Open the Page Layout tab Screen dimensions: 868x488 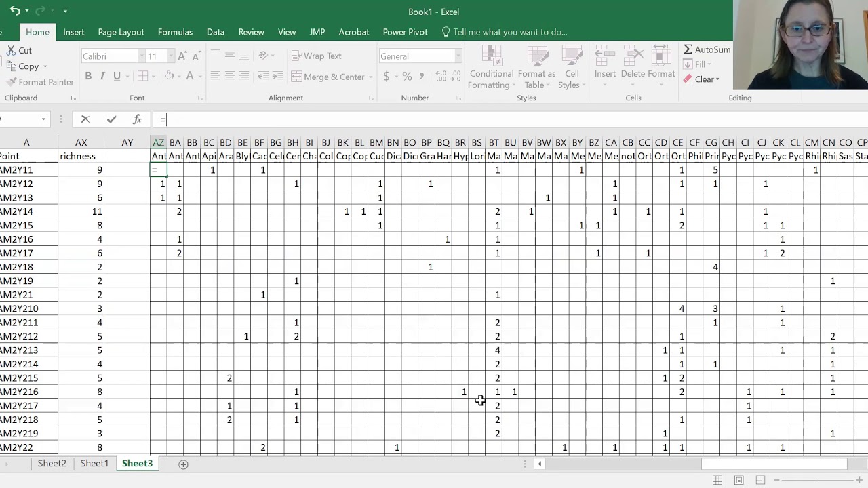click(121, 32)
